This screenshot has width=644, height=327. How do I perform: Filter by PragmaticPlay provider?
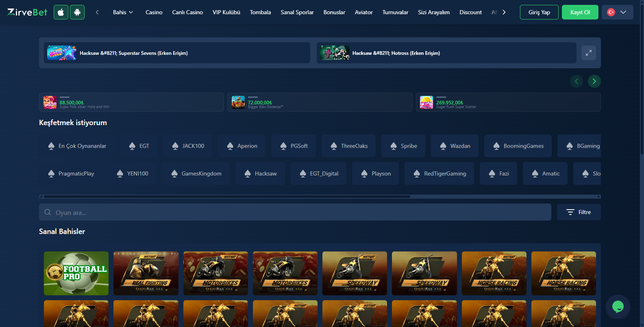pyautogui.click(x=71, y=173)
